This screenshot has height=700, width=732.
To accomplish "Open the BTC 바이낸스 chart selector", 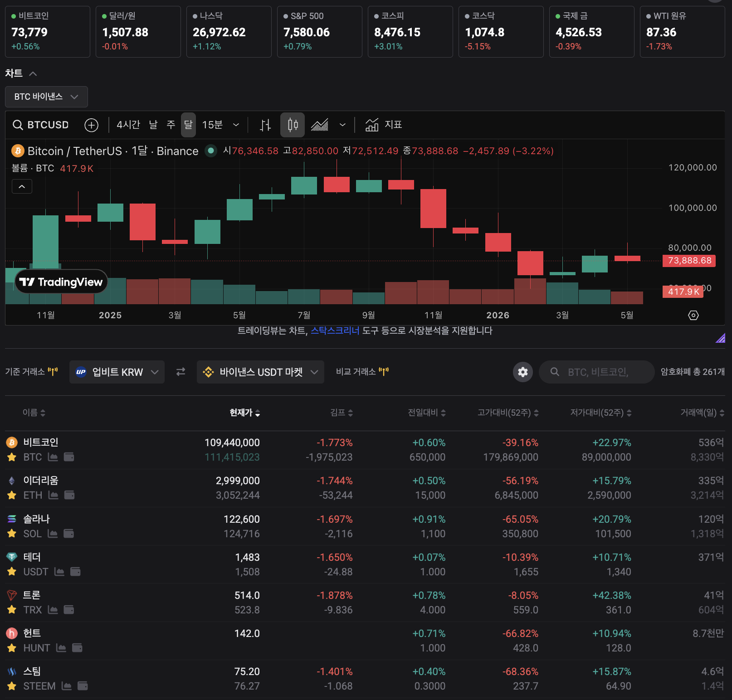I will [x=46, y=97].
